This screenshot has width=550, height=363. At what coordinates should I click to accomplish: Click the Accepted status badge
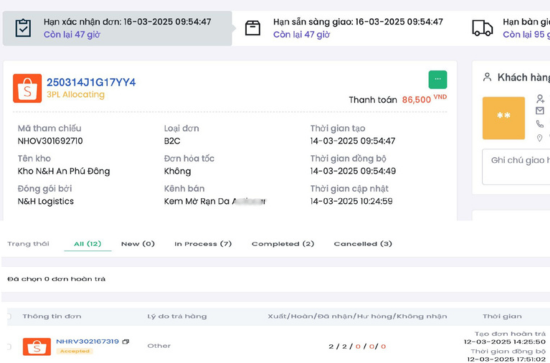75,351
